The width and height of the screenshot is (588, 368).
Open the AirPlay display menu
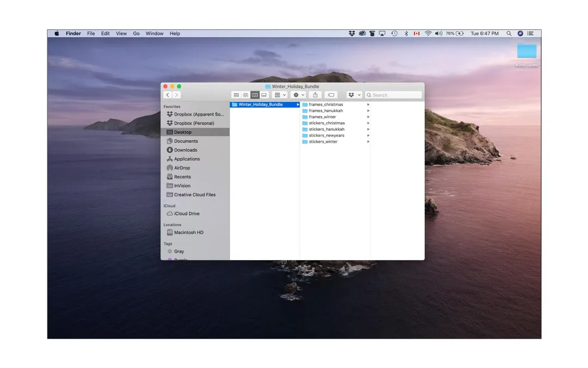click(x=382, y=33)
